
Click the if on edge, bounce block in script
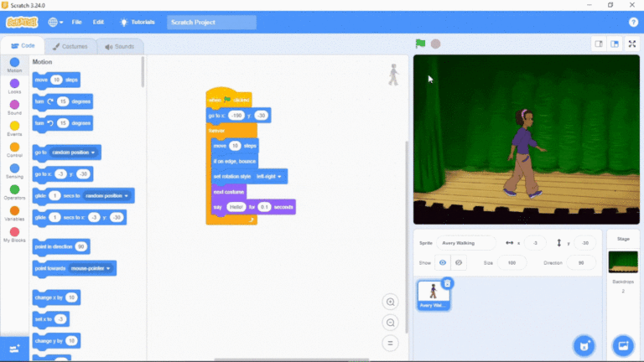click(235, 161)
